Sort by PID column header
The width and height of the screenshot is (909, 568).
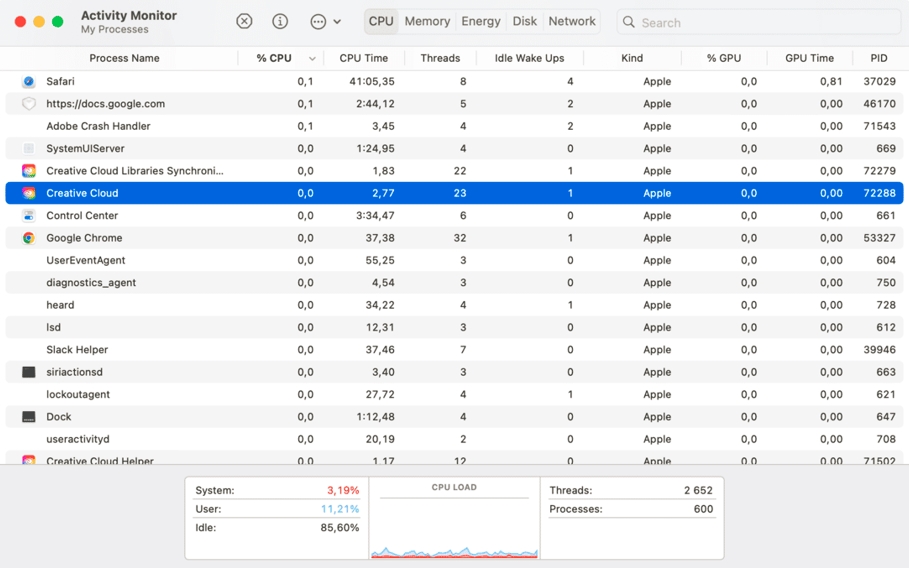tap(879, 58)
